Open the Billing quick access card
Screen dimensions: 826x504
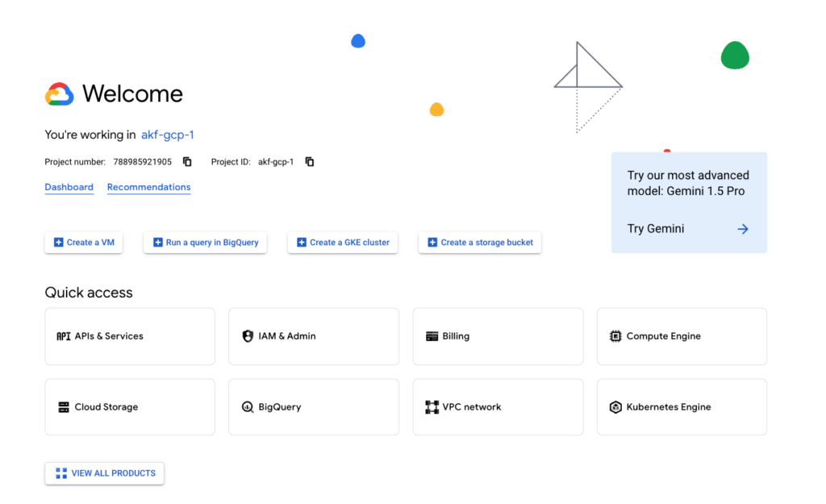click(498, 336)
